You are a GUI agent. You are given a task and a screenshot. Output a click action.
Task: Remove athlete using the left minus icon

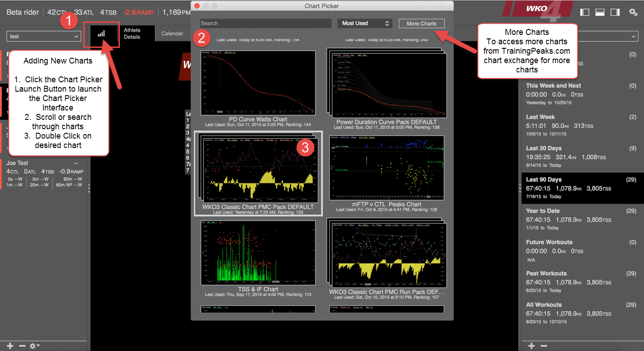pos(22,346)
